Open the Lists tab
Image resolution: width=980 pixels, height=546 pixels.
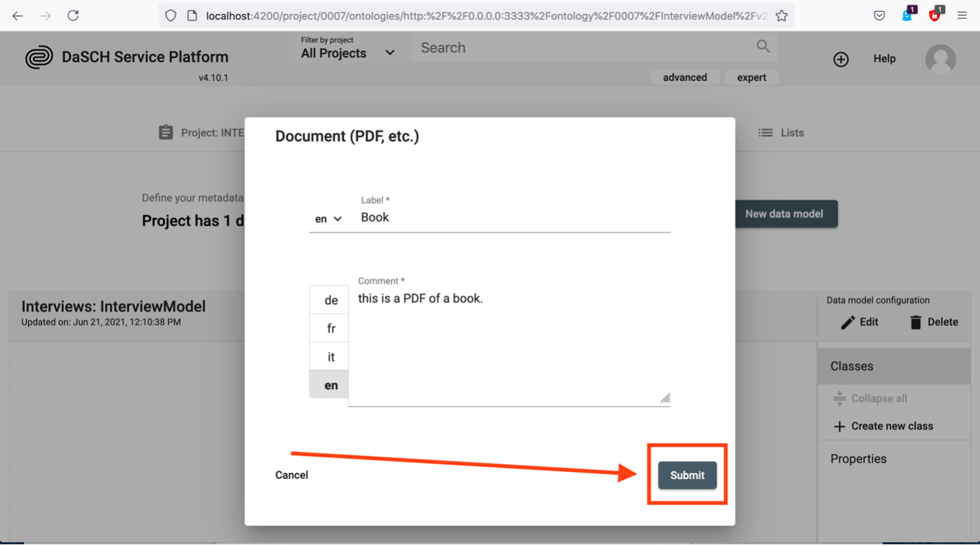pyautogui.click(x=781, y=133)
